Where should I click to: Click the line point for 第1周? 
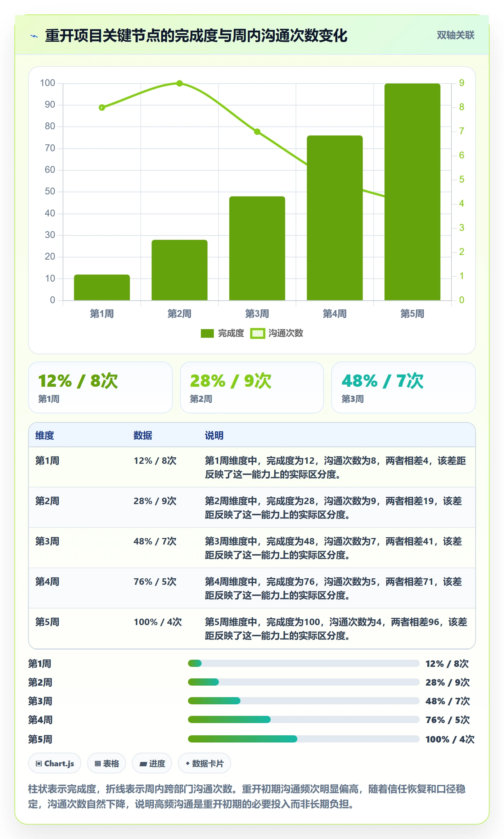[x=102, y=107]
